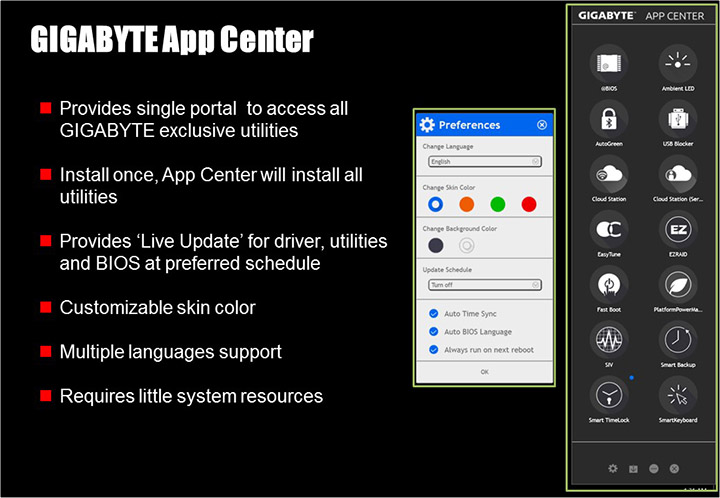Pick the green skin color
The image size is (720, 498).
click(498, 204)
